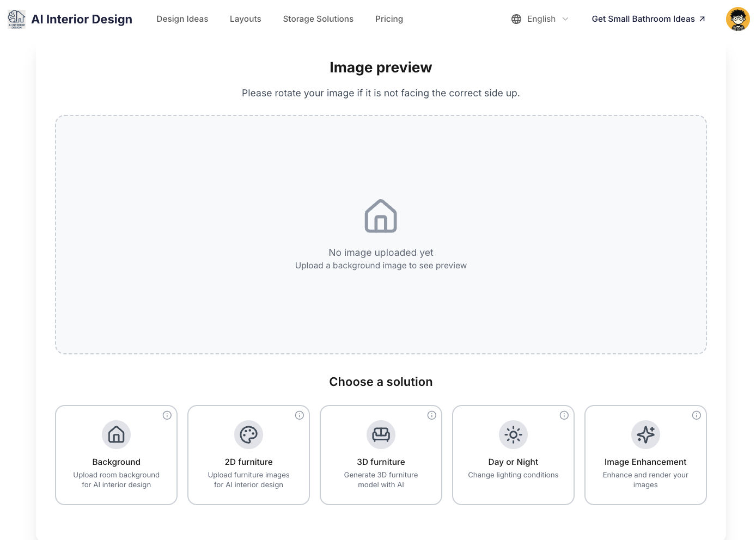756x540 pixels.
Task: Click the Day or Night sun icon
Action: coord(513,434)
